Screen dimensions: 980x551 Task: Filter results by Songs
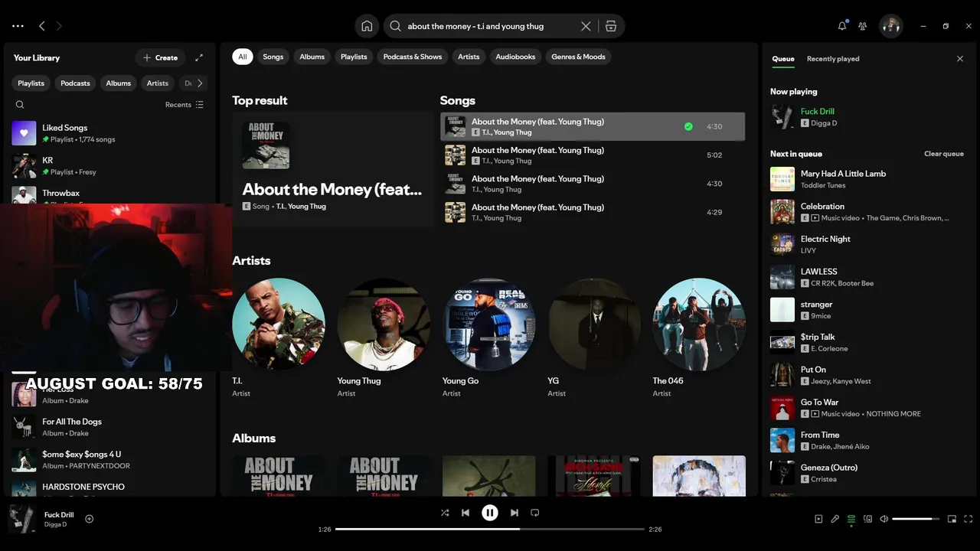coord(273,57)
